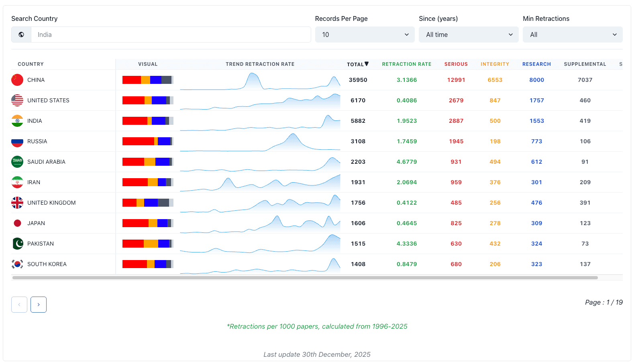636x364 pixels.
Task: Click Russia's retraction trend sparkline
Action: pyautogui.click(x=260, y=141)
